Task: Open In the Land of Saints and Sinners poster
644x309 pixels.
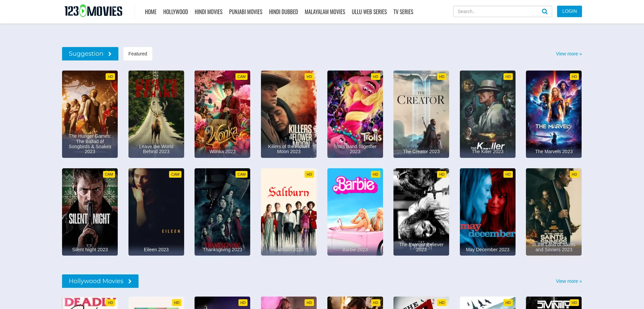Action: (554, 212)
